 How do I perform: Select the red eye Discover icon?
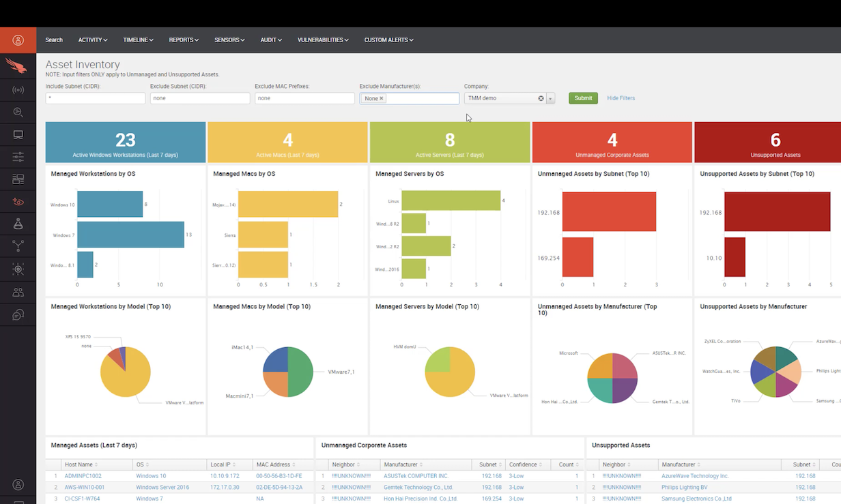point(18,202)
